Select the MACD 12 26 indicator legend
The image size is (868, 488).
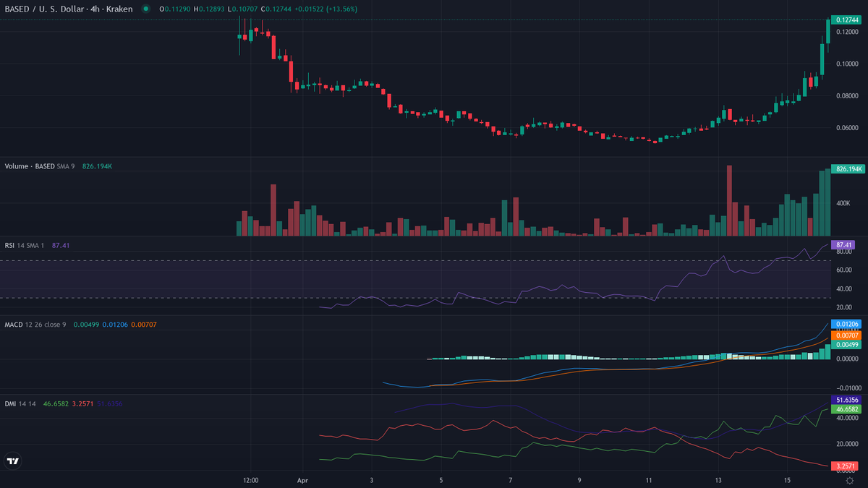tap(35, 325)
